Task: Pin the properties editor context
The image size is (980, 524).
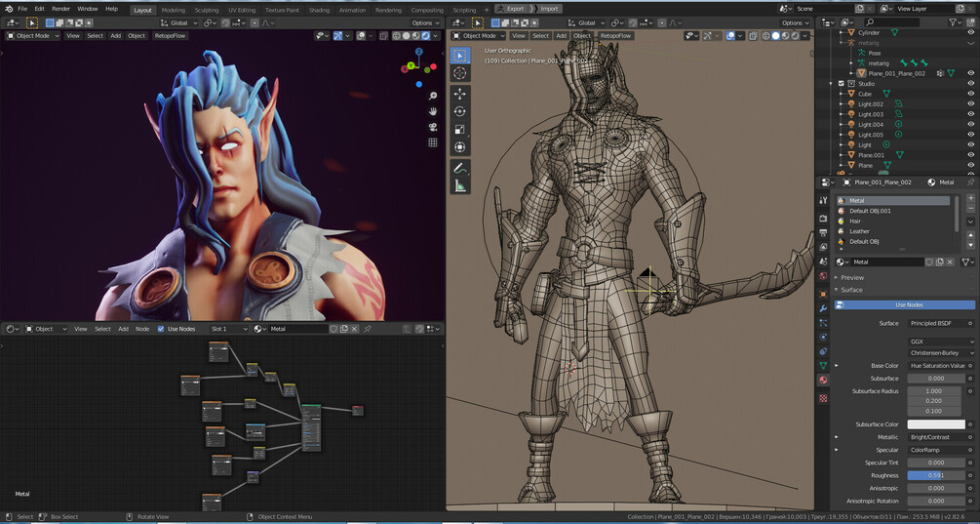Action: [x=970, y=181]
